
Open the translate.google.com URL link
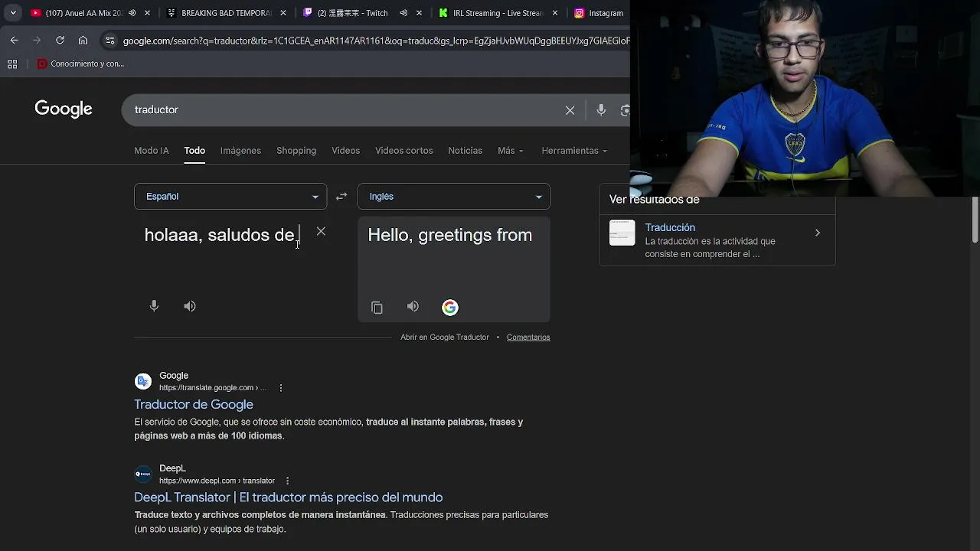[x=212, y=388]
